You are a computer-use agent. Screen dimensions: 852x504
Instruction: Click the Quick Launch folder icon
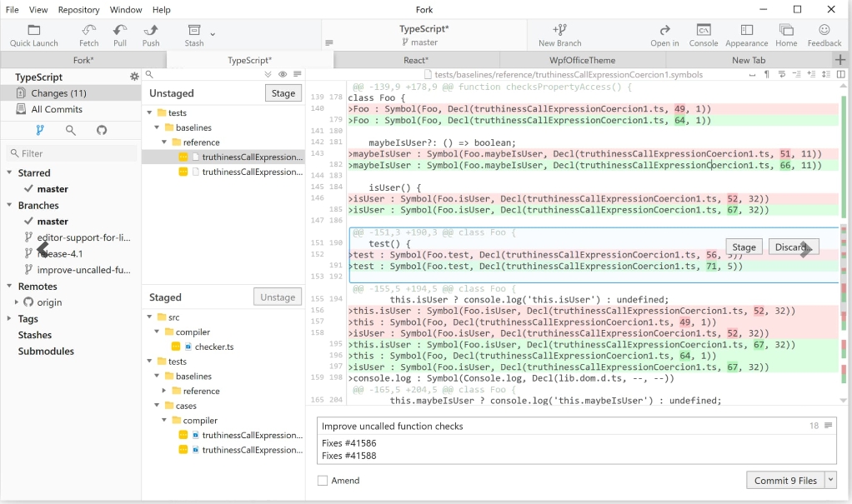(34, 31)
